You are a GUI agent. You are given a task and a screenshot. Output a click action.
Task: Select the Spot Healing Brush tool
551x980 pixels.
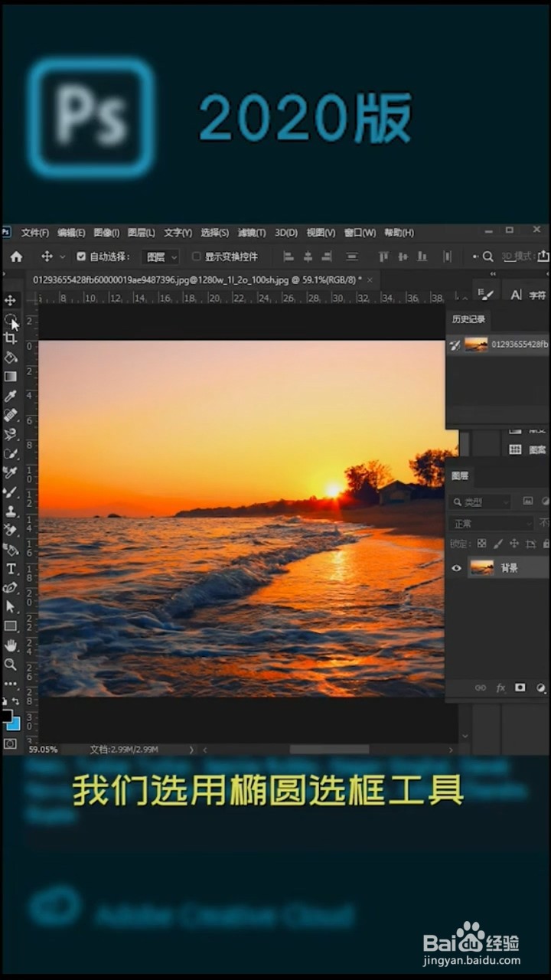pos(11,415)
